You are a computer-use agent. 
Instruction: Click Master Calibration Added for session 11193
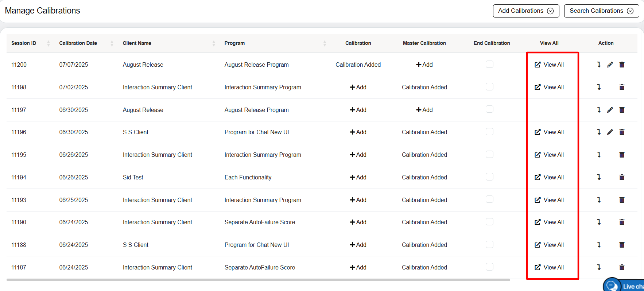(424, 200)
